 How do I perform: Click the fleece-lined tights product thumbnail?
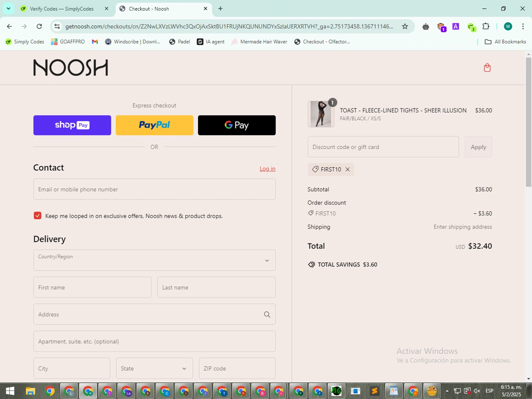pos(321,114)
